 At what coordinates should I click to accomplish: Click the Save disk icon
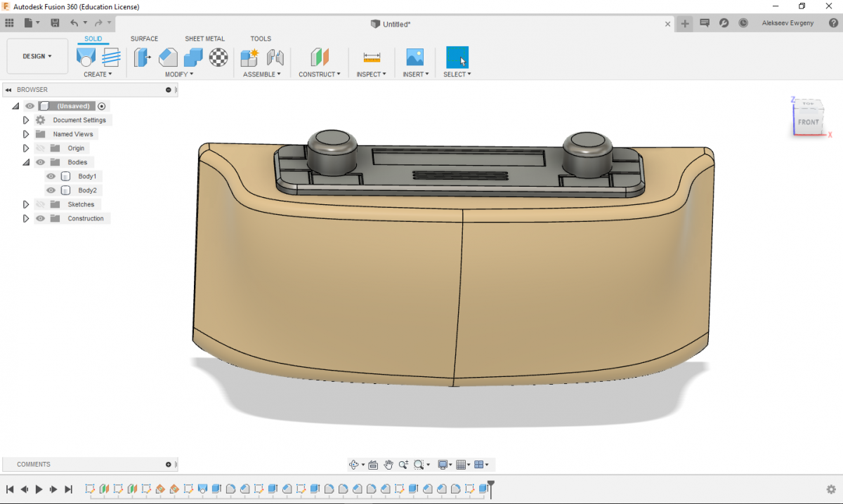55,23
